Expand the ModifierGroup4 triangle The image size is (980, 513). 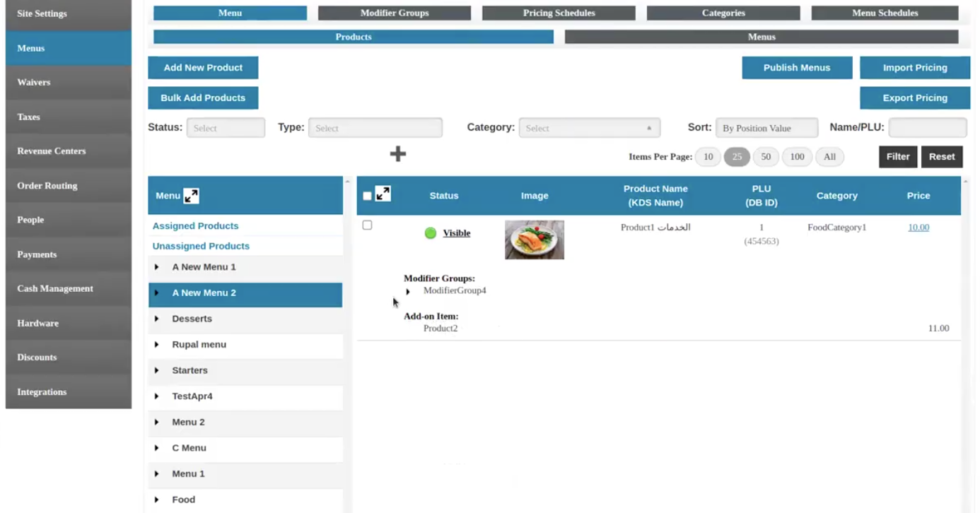408,291
